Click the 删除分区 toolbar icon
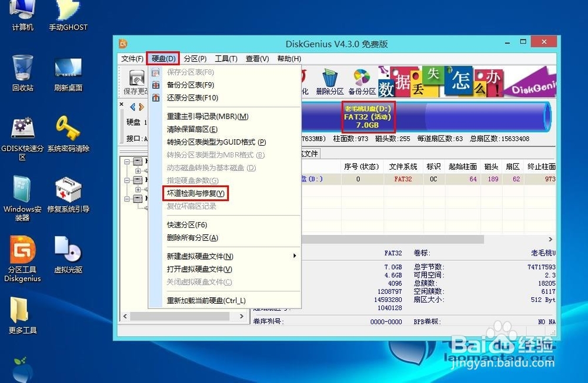Screen dimensions: 588x383 pos(330,82)
